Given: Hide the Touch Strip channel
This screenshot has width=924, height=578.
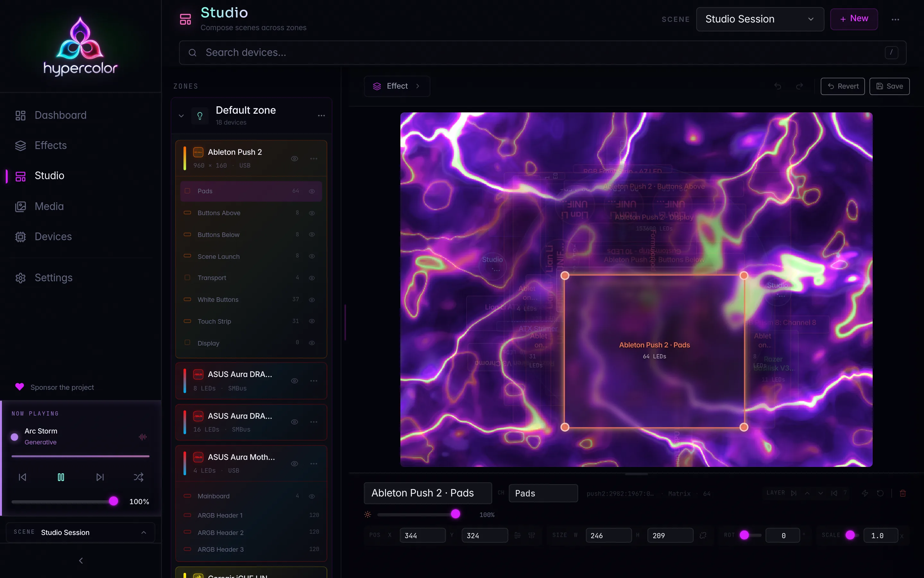Looking at the screenshot, I should (x=312, y=321).
